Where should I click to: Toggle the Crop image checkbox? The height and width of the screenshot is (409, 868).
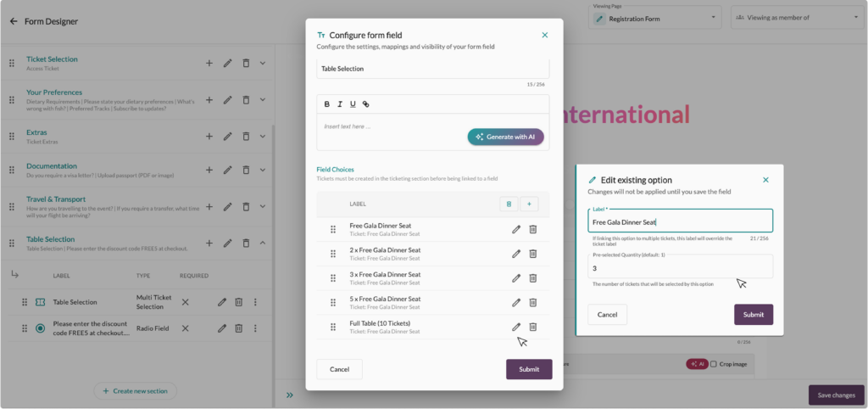[714, 364]
